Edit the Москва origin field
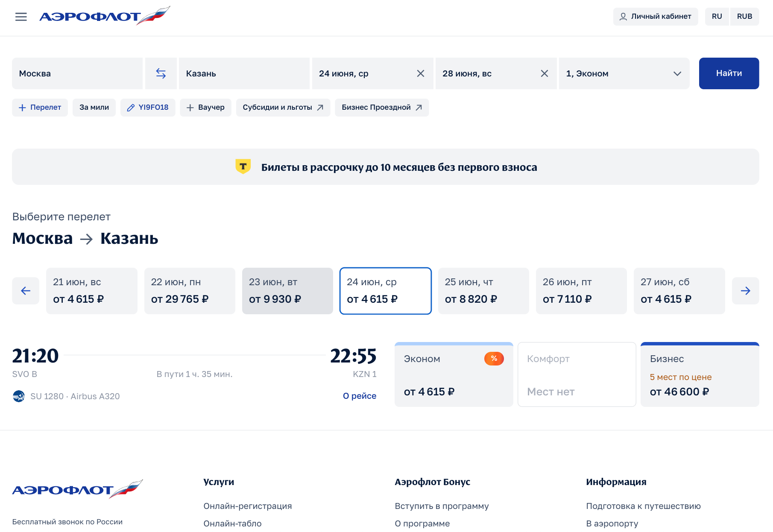 point(77,73)
